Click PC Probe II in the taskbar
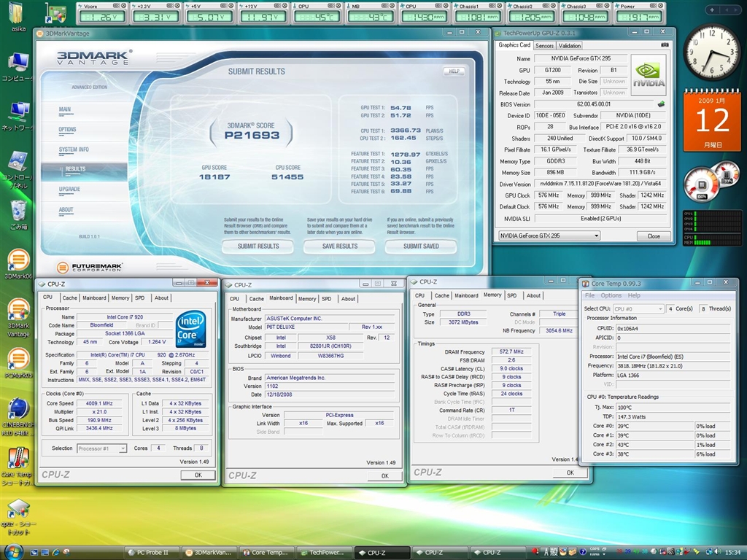 pyautogui.click(x=151, y=553)
